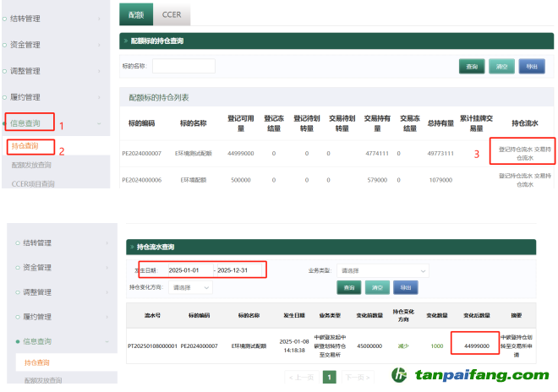The height and width of the screenshot is (392, 558).
Task: Open CCER项目查询 in the sidebar
Action: [34, 183]
